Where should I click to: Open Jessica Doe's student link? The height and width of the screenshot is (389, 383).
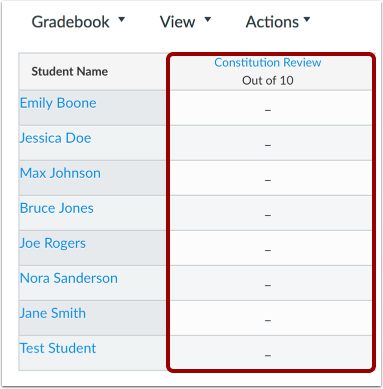tap(55, 138)
